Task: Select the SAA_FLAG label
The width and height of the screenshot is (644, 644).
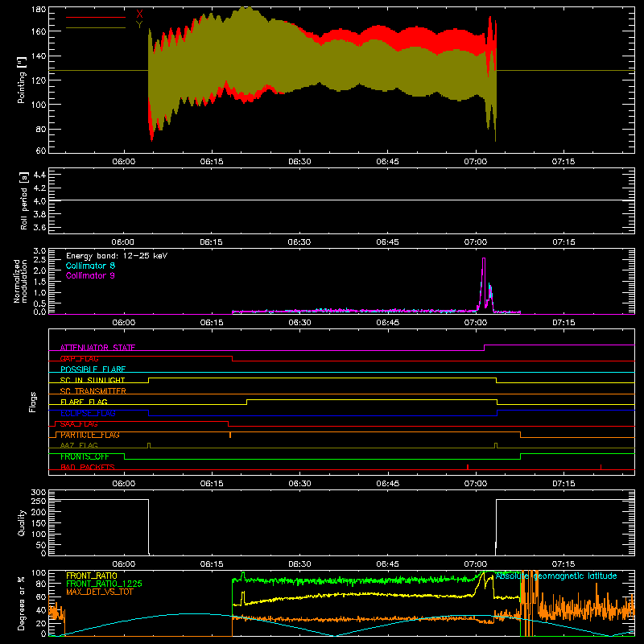Action: (x=79, y=423)
